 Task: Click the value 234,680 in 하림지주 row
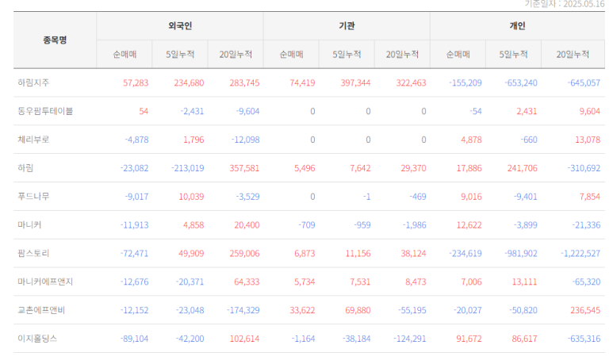point(189,83)
